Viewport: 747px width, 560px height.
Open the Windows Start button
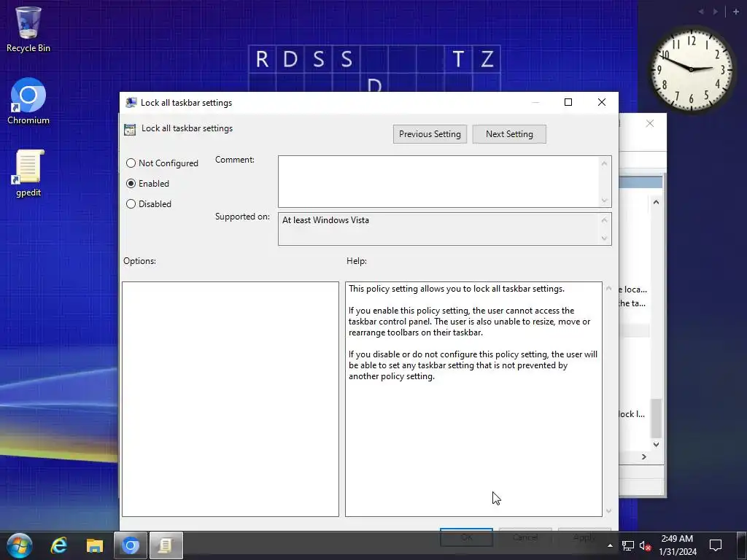coord(20,545)
